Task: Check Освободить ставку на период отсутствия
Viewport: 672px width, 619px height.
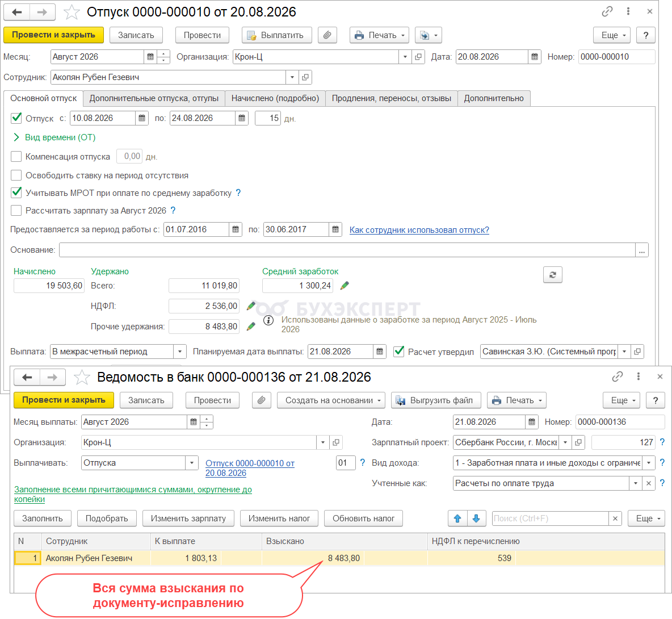Action: (16, 175)
